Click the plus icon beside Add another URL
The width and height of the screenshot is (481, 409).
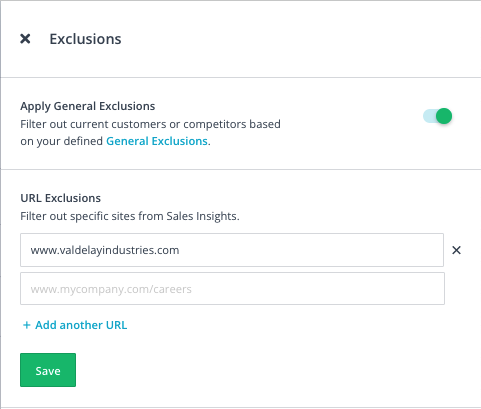point(26,325)
